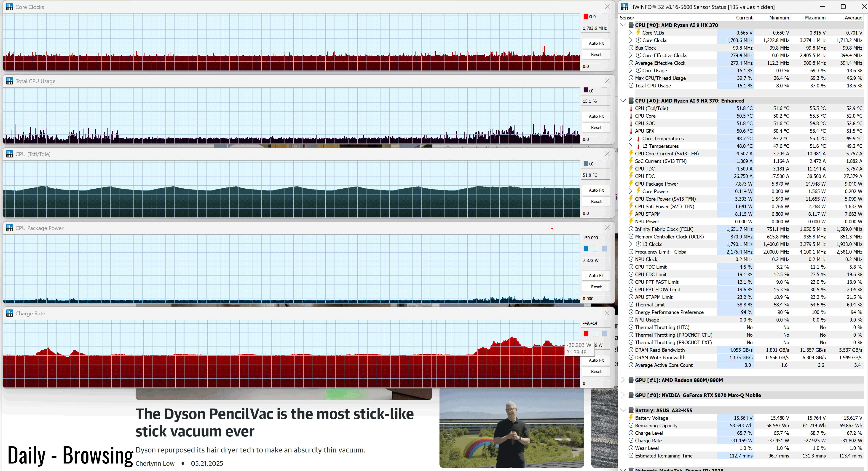Click Reset in Charge Rate graph

click(x=596, y=371)
